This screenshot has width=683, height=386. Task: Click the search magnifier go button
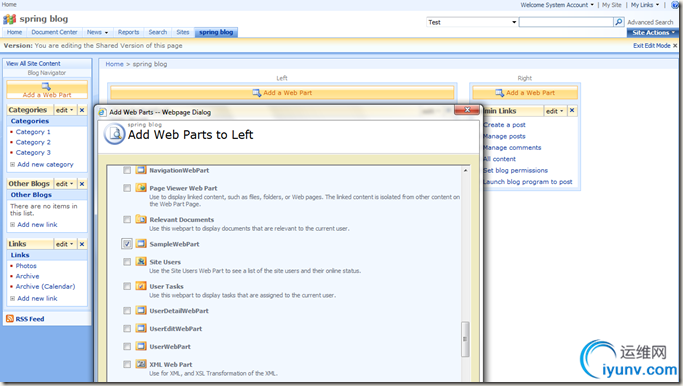619,22
